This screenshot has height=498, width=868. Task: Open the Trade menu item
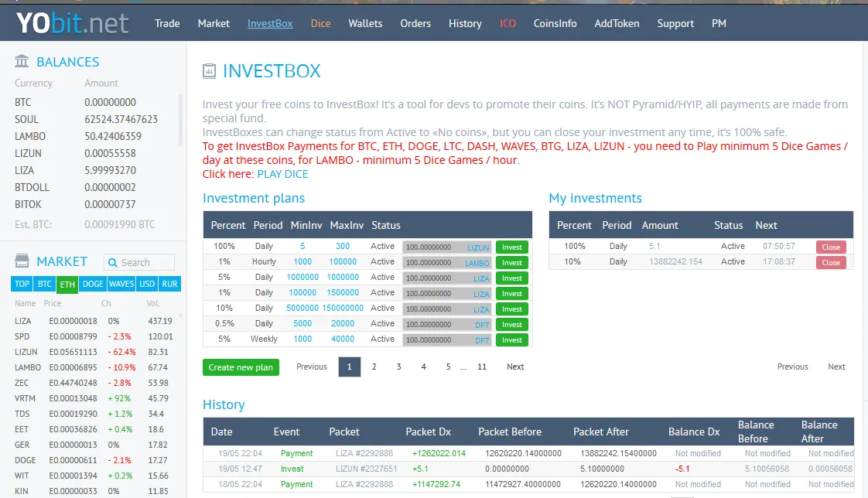tap(167, 23)
